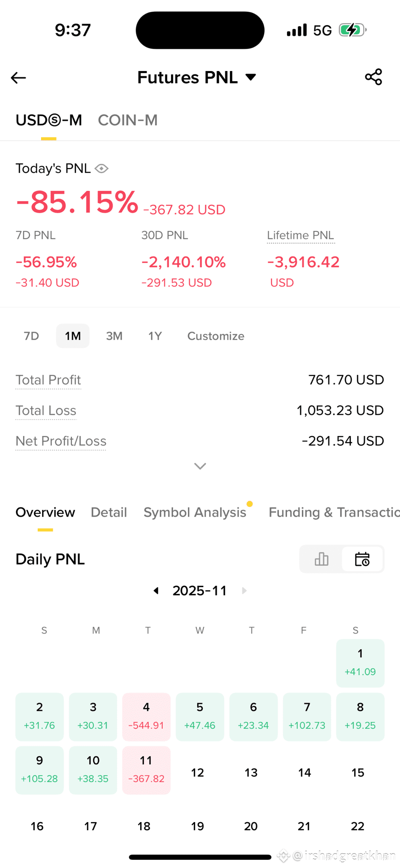
Task: Tap the Lifetime PNL label
Action: click(x=300, y=235)
